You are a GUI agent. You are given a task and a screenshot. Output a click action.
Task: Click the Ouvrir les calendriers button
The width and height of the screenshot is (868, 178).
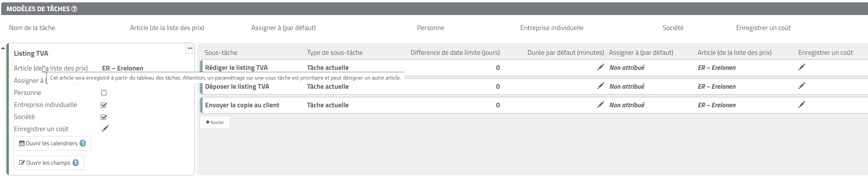(x=52, y=143)
